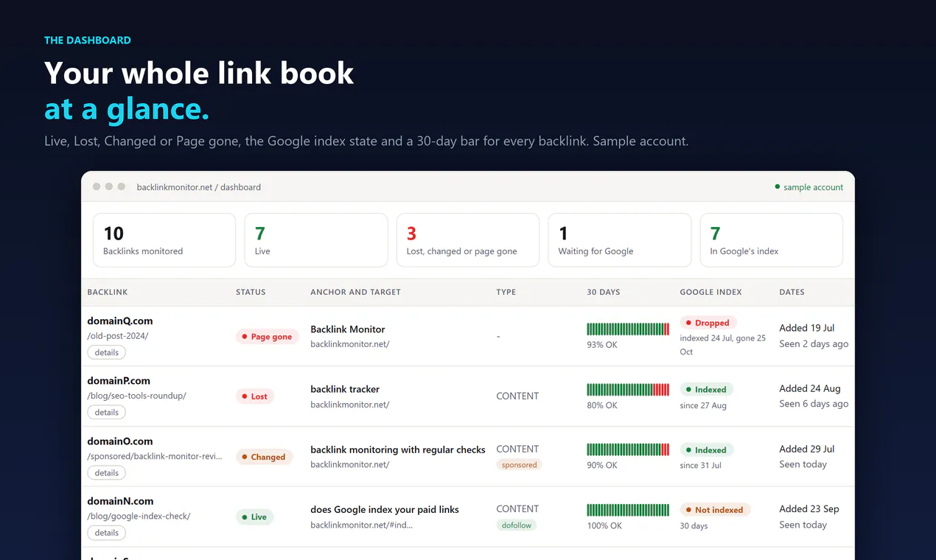Click the TYPE column header
This screenshot has height=560, width=936.
point(506,293)
